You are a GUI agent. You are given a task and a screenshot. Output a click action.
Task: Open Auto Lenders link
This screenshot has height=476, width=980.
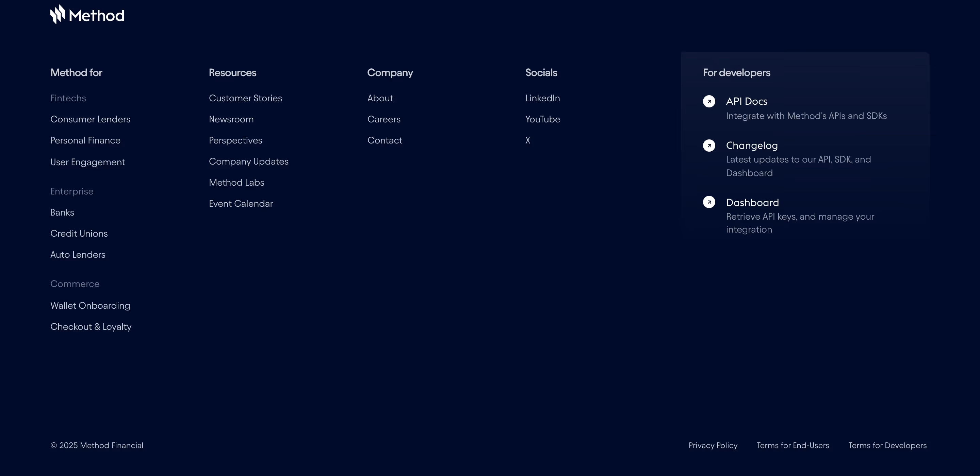point(78,254)
